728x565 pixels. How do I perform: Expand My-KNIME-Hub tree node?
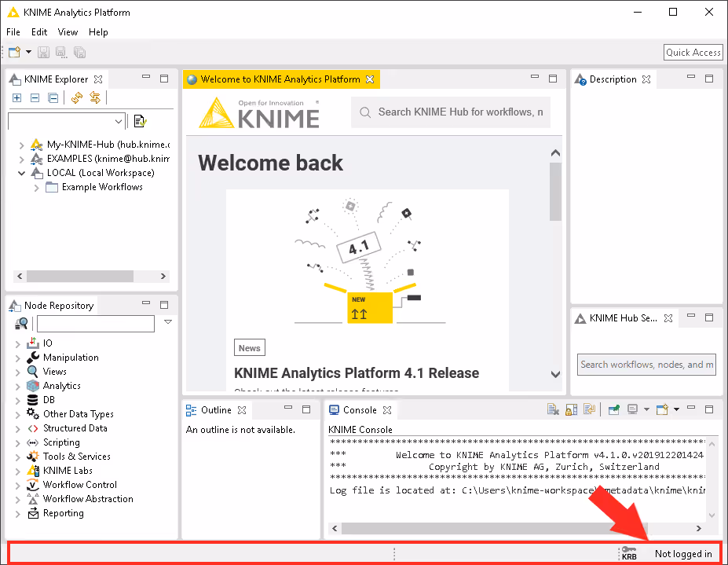click(21, 145)
